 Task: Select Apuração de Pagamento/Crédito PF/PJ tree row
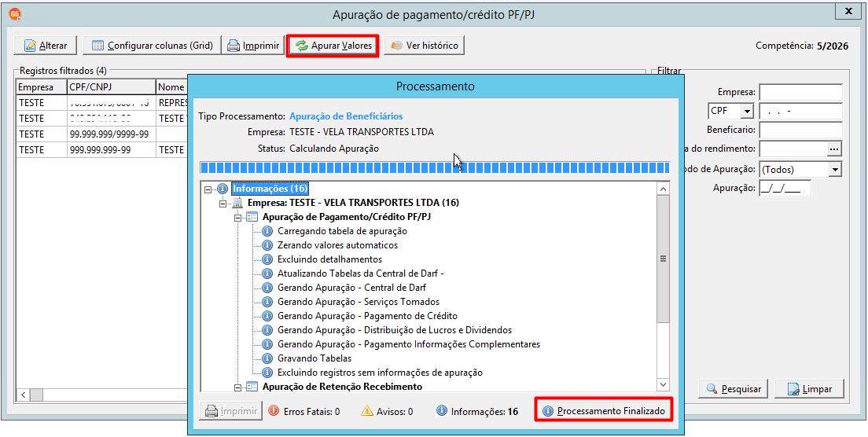click(x=347, y=217)
